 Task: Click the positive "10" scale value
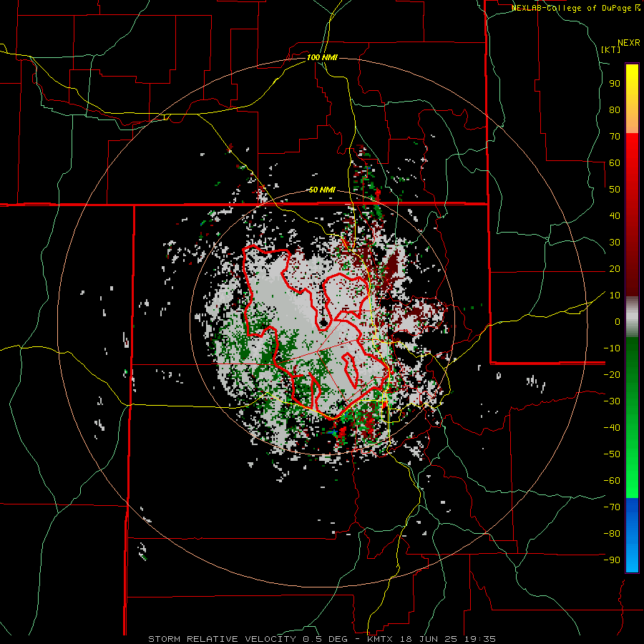(615, 296)
